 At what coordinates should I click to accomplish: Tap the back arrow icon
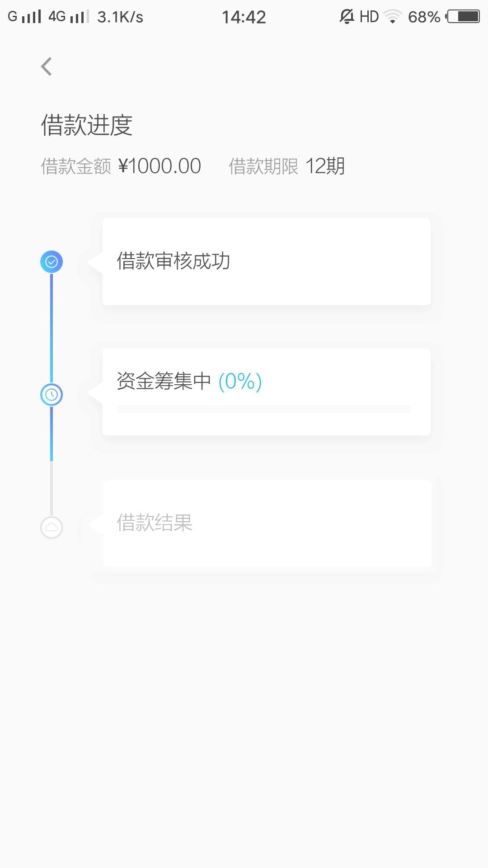[47, 66]
